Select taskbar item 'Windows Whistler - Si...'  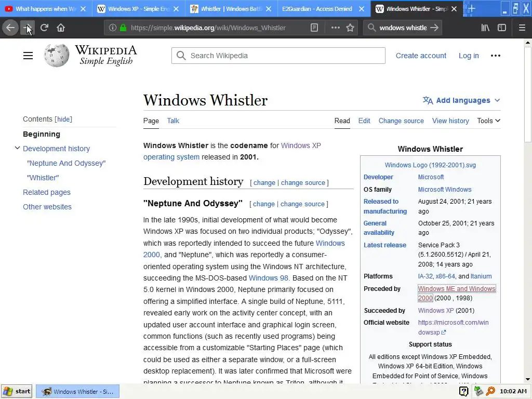tap(78, 391)
